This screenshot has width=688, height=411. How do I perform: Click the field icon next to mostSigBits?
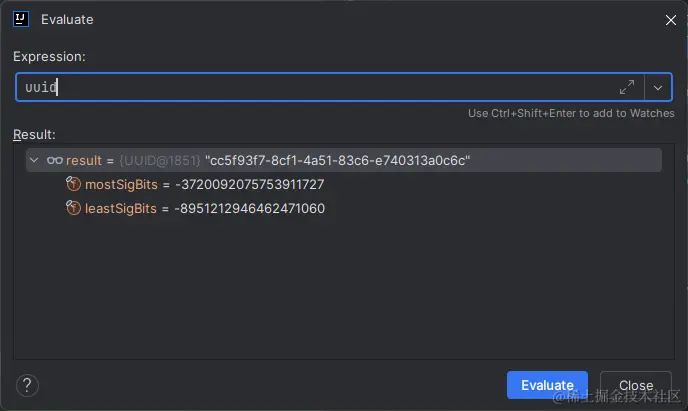coord(73,184)
